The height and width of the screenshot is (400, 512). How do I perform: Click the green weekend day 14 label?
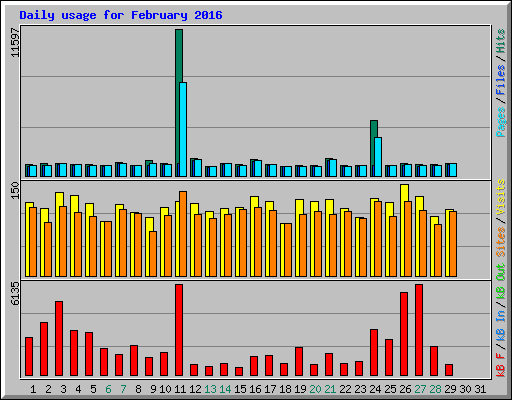[x=225, y=389]
